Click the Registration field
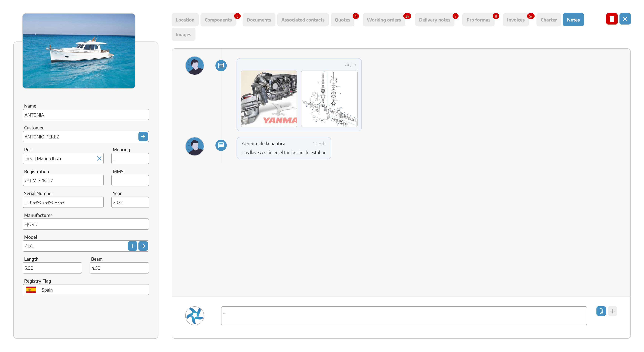This screenshot has height=352, width=644. [x=63, y=180]
